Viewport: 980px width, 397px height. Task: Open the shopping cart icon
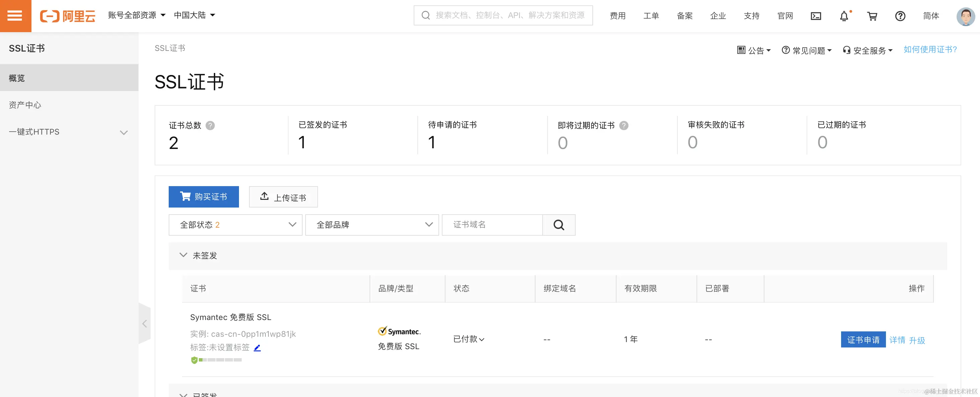pos(872,16)
